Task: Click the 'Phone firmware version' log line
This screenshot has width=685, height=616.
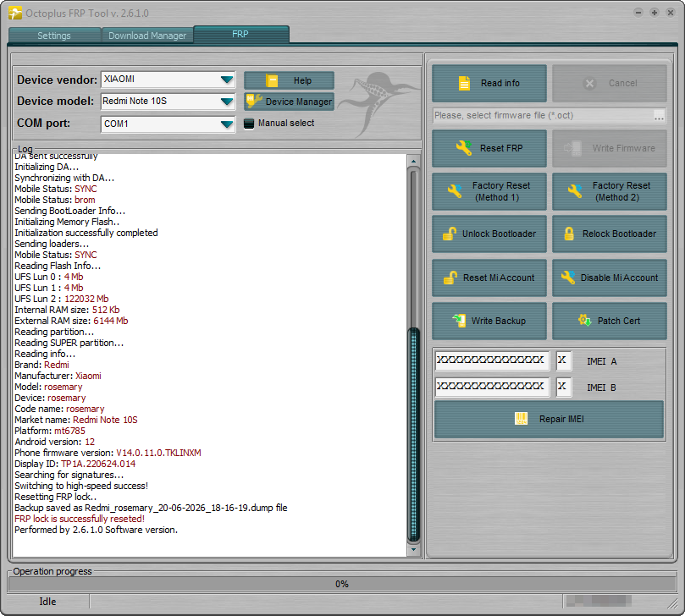Action: 108,453
